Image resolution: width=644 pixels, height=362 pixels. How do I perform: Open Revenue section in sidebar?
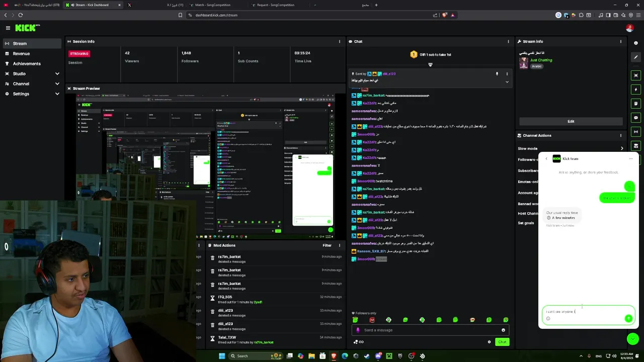click(x=32, y=53)
